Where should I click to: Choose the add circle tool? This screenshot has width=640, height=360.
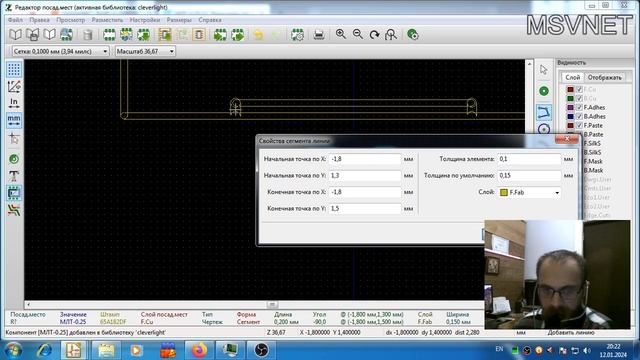[x=543, y=129]
